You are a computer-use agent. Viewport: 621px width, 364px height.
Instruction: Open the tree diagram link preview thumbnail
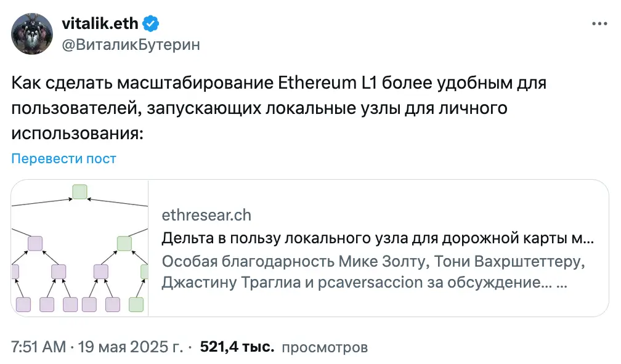click(x=79, y=248)
